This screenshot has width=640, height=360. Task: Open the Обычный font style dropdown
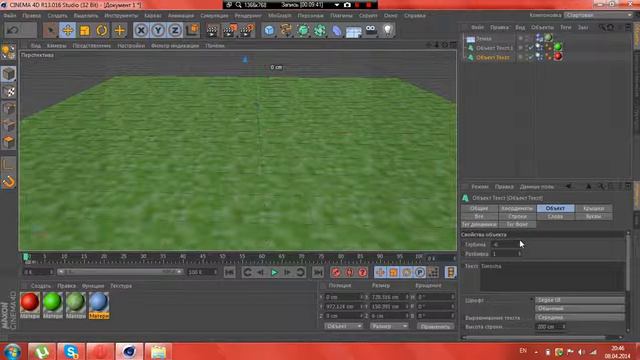[x=579, y=309]
